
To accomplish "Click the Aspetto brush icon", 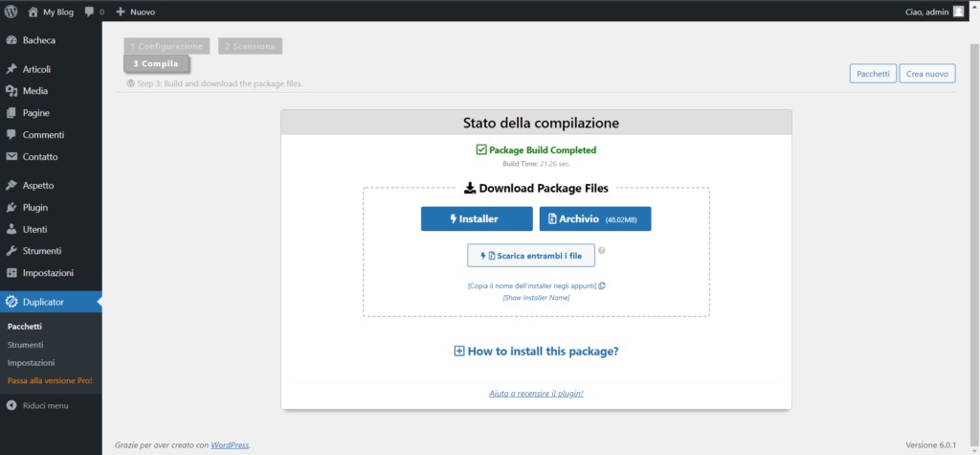I will tap(11, 186).
